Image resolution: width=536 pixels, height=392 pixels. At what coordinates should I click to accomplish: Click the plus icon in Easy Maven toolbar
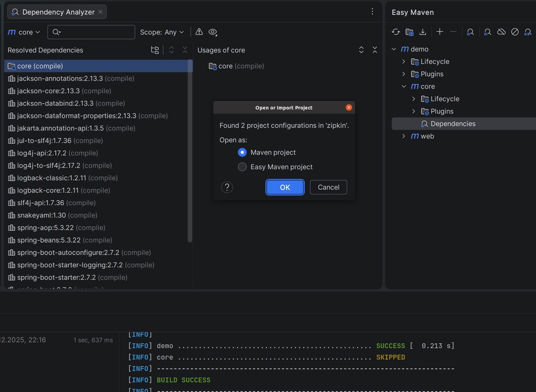pyautogui.click(x=440, y=32)
